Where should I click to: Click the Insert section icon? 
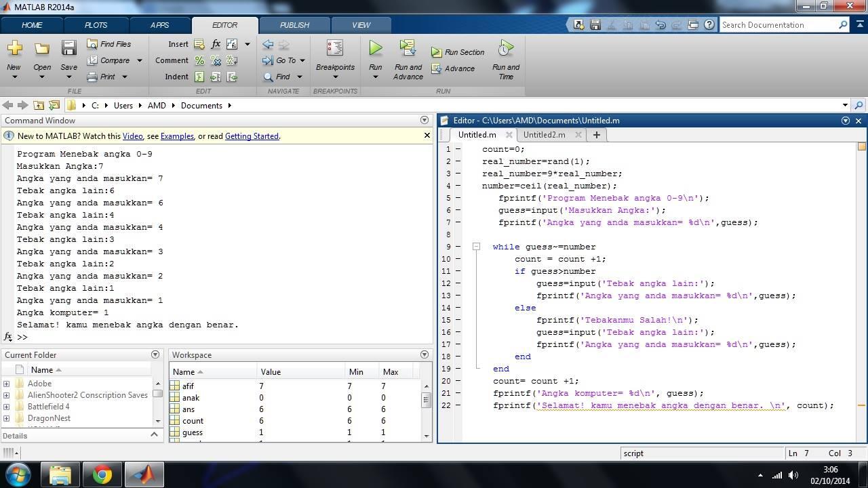point(199,44)
